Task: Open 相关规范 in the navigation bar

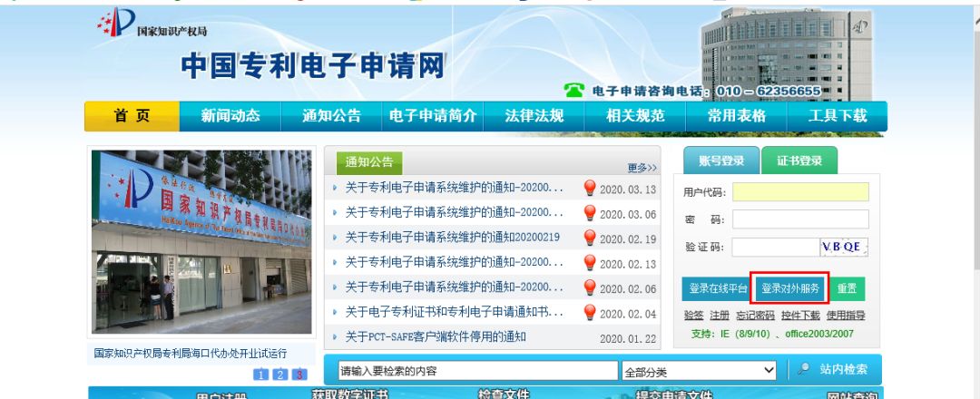Action: pos(635,116)
